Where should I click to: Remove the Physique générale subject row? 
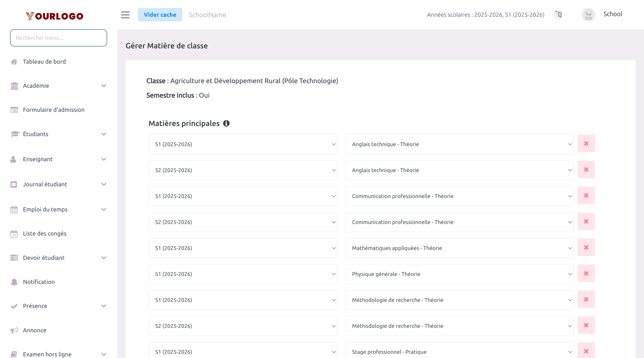[x=586, y=273]
